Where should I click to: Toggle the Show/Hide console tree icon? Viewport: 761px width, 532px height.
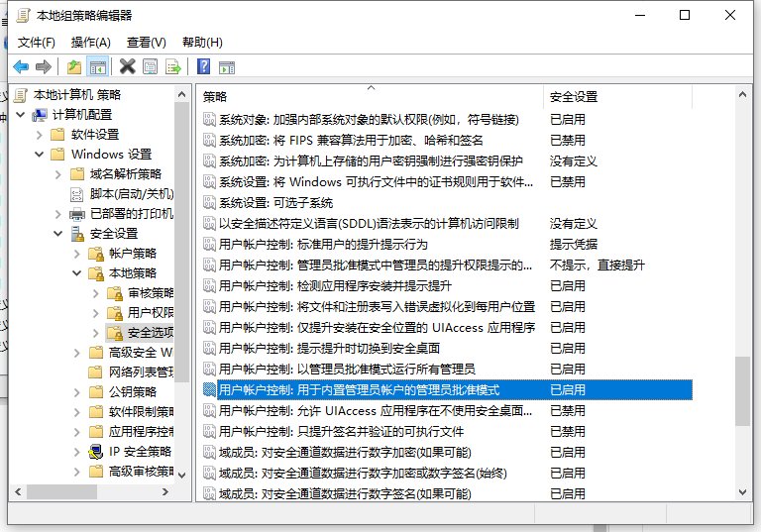(x=97, y=67)
